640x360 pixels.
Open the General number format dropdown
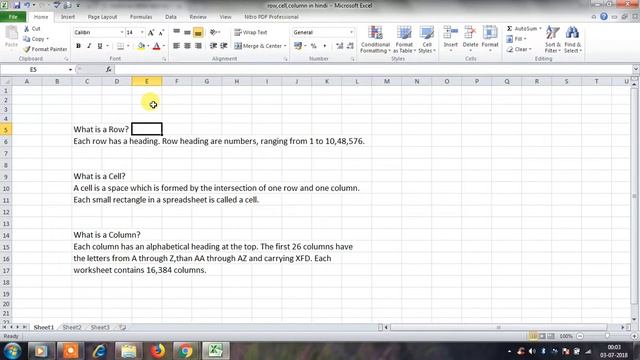click(x=351, y=32)
